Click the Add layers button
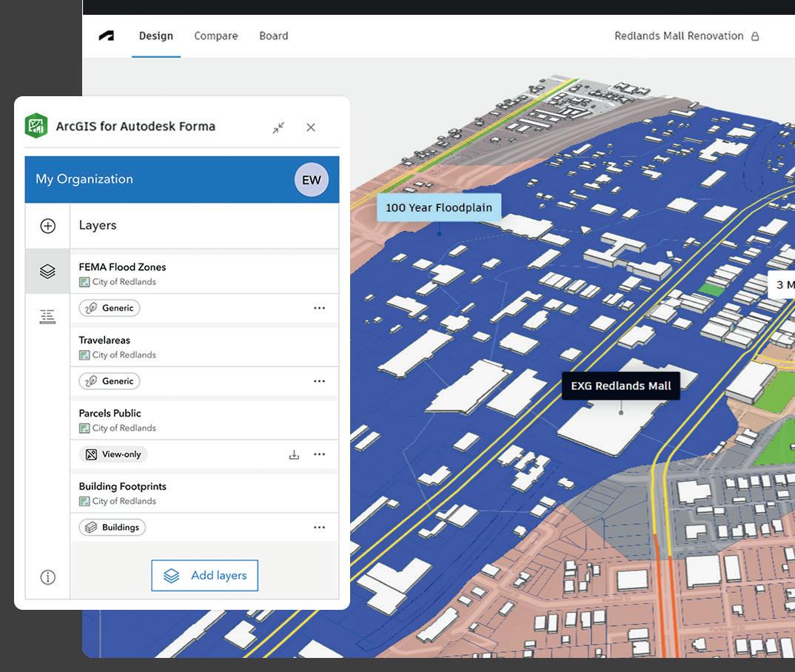795x672 pixels. click(205, 575)
